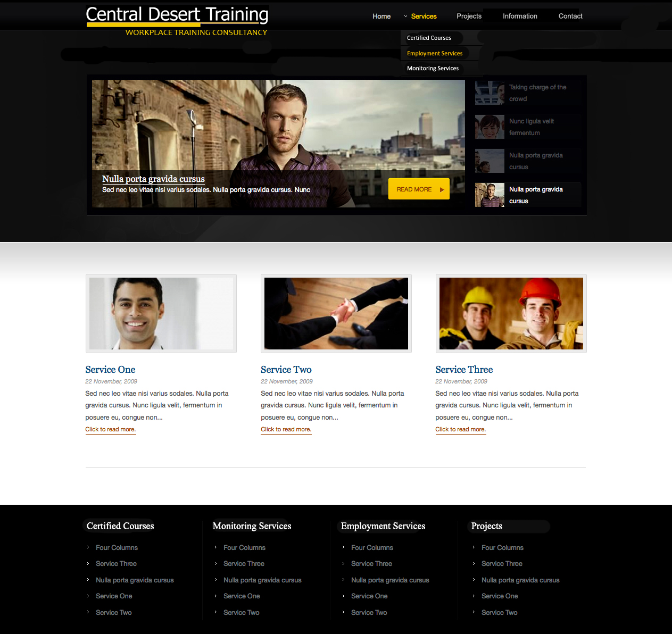672x634 pixels.
Task: Go to the Projects page
Action: 469,16
